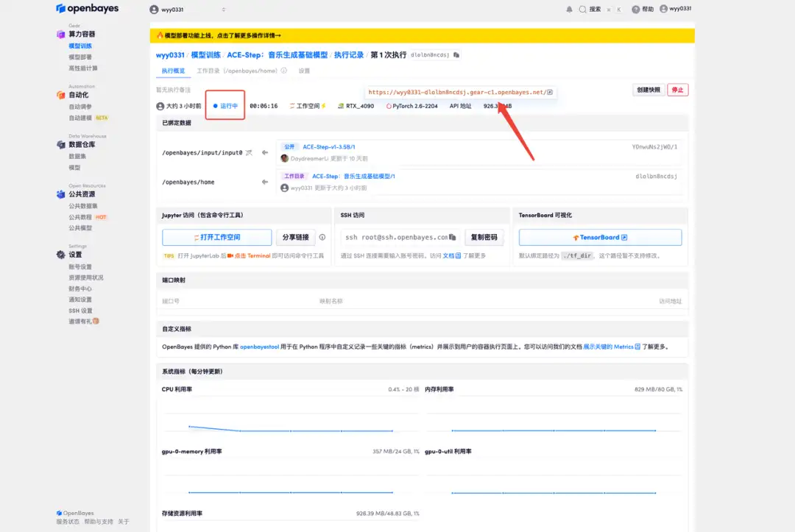Viewport: 795px width, 532px height.
Task: Click the SSH command field
Action: [400, 237]
